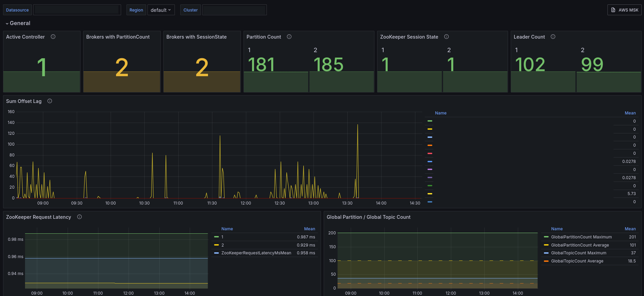Click info icon beside ZooKeeper Session State
The image size is (644, 296).
pyautogui.click(x=446, y=37)
